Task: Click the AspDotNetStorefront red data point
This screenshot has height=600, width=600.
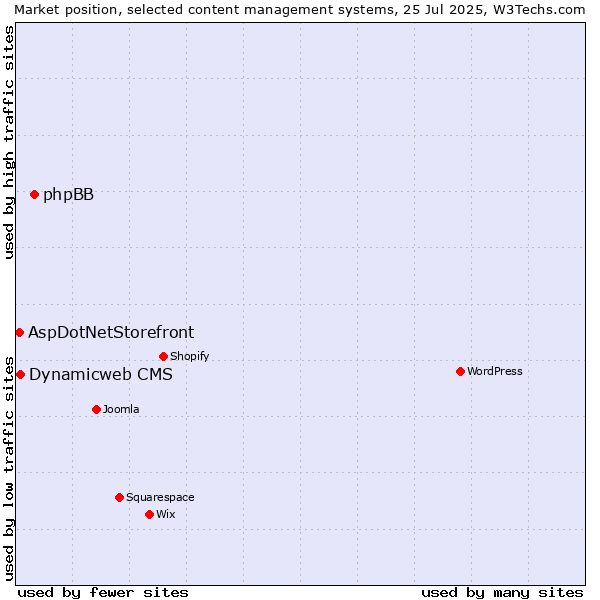Action: click(x=20, y=333)
